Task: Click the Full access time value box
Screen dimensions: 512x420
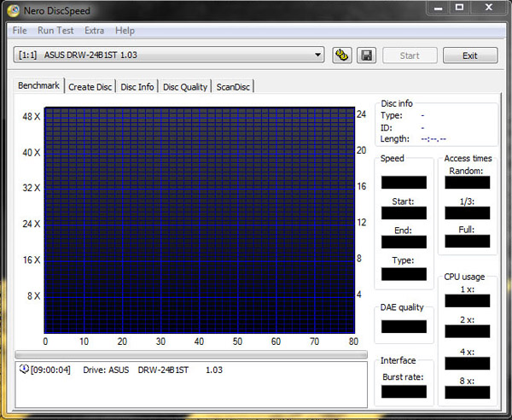Action: point(468,241)
